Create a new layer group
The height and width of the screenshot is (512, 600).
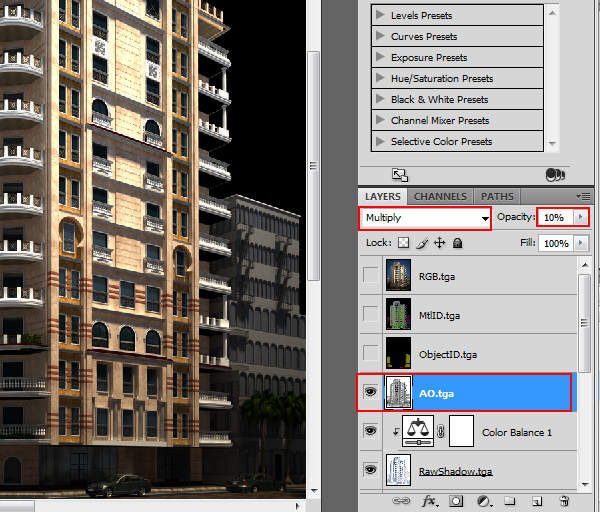[509, 500]
